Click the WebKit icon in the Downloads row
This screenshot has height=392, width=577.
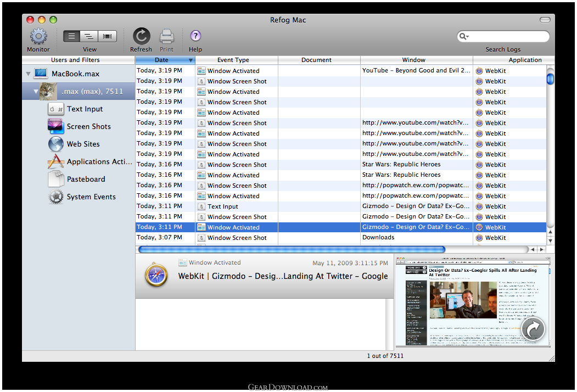click(x=479, y=238)
